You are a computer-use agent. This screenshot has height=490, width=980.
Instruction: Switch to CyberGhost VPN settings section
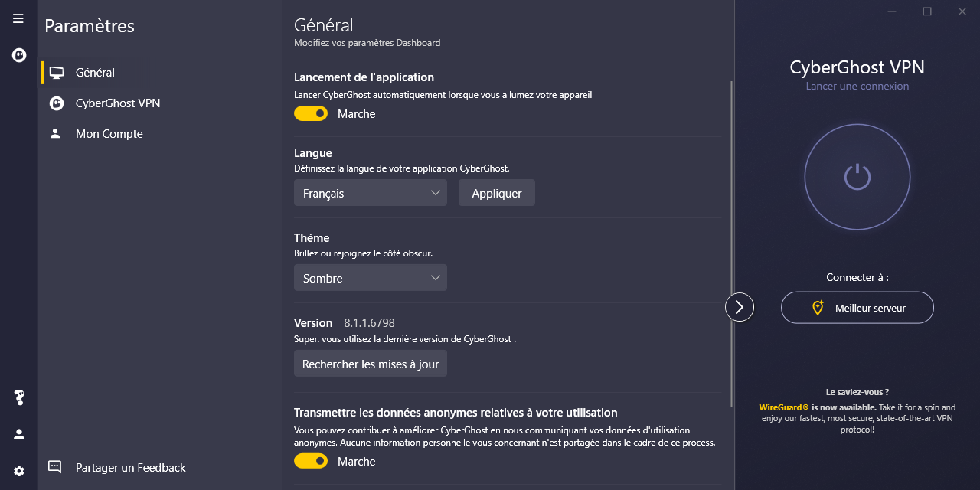[117, 103]
